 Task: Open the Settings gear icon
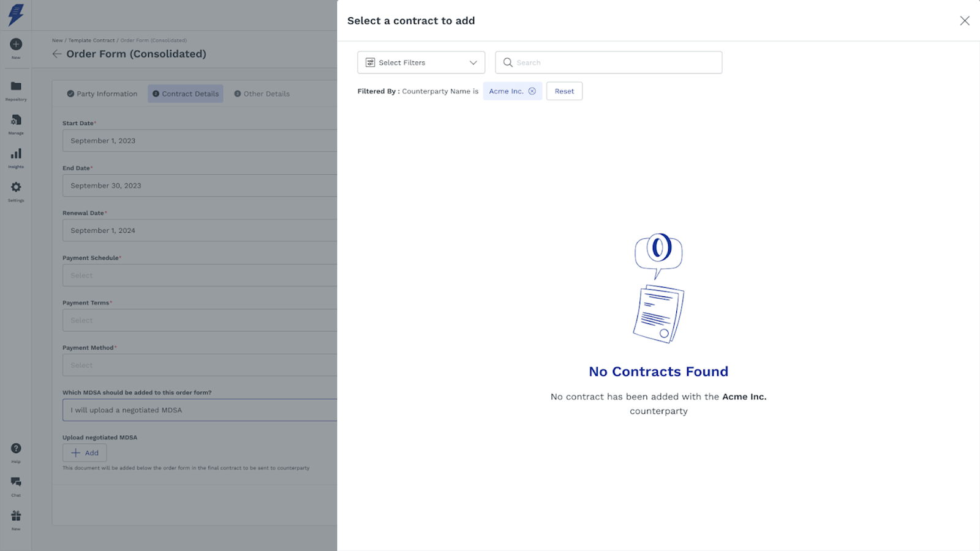(16, 188)
